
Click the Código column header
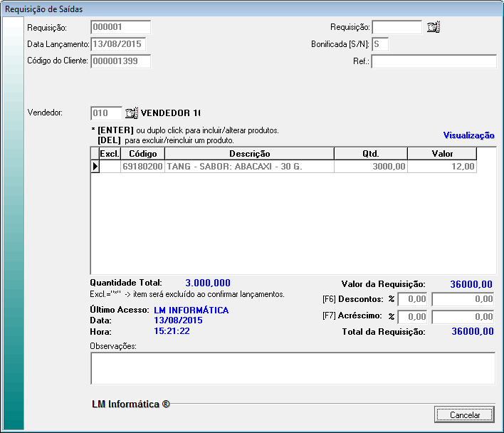[x=142, y=154]
